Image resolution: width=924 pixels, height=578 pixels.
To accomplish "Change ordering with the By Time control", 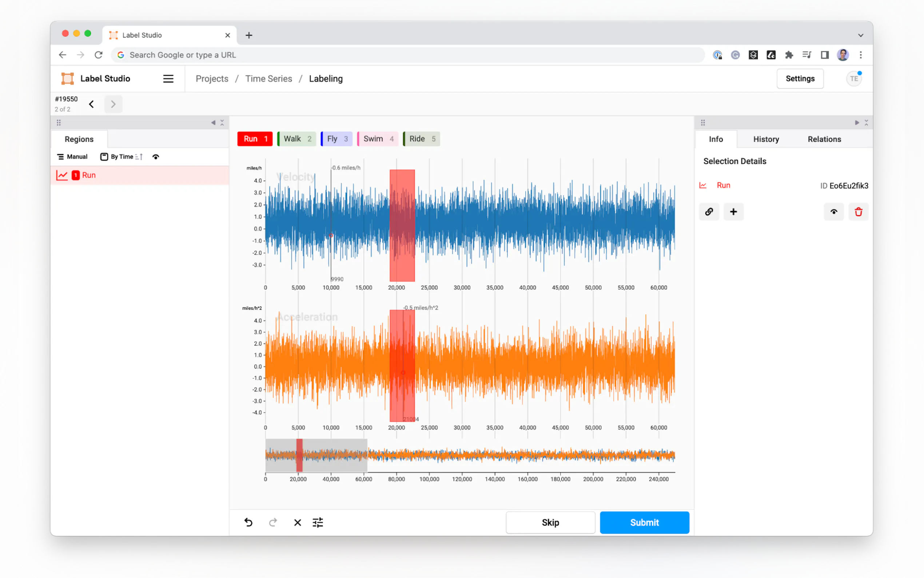I will (x=122, y=157).
